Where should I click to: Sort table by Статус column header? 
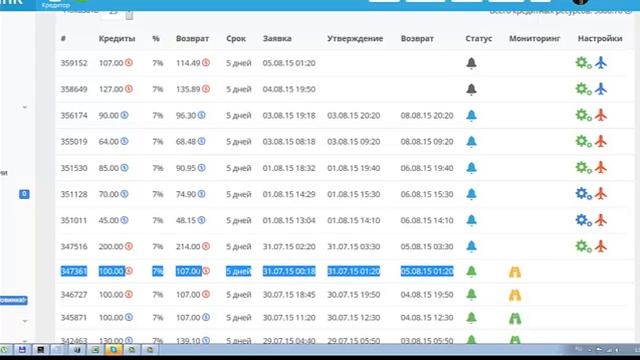click(x=478, y=38)
